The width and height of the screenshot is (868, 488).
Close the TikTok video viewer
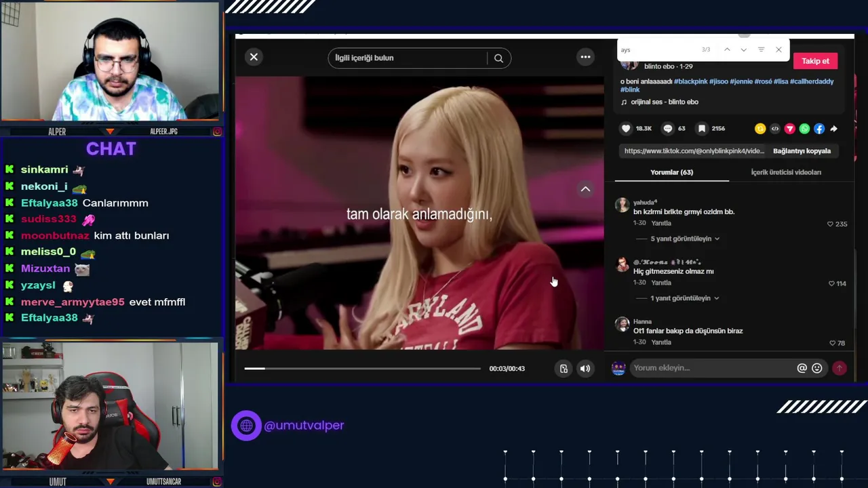[x=254, y=57]
